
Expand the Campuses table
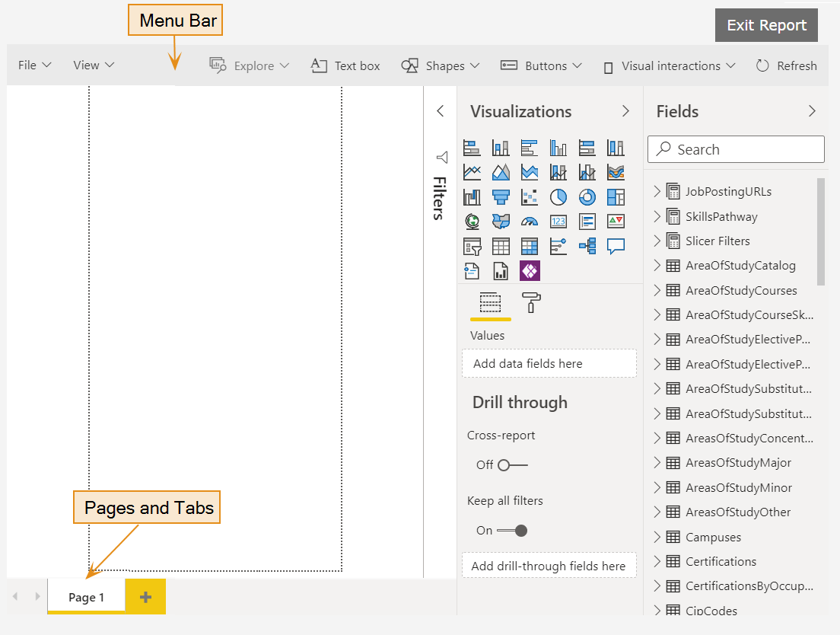coord(657,538)
